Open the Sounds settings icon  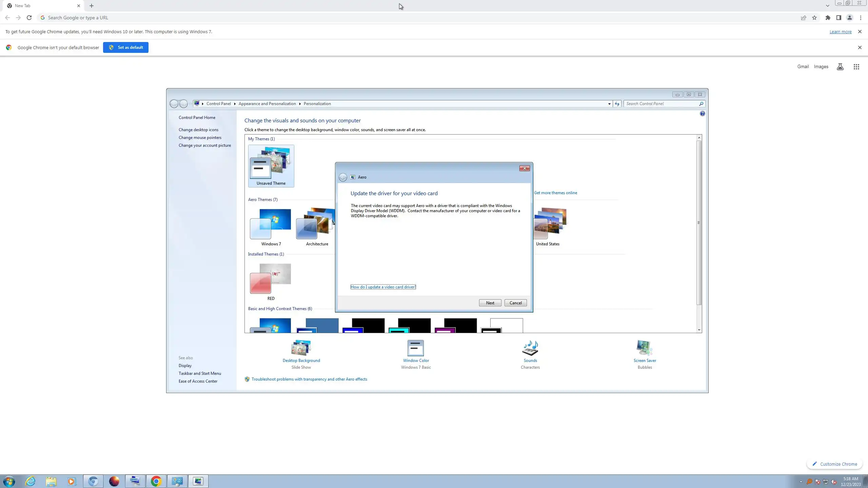pos(530,348)
